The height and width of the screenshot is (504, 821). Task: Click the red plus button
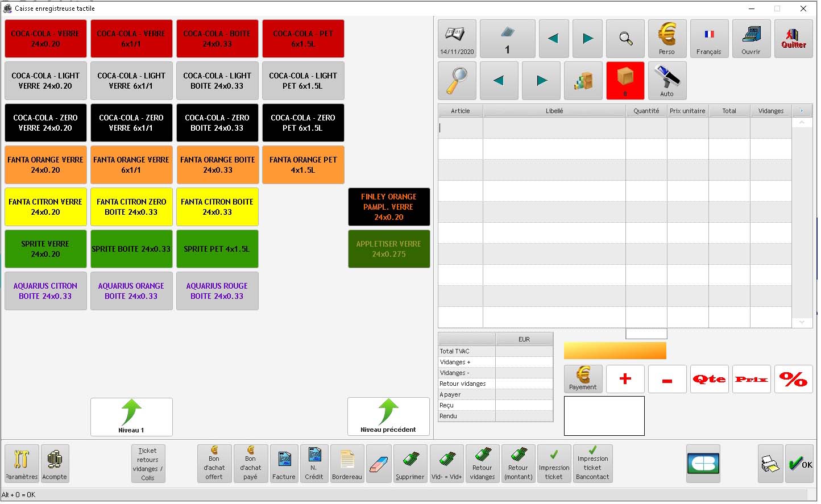(x=625, y=379)
